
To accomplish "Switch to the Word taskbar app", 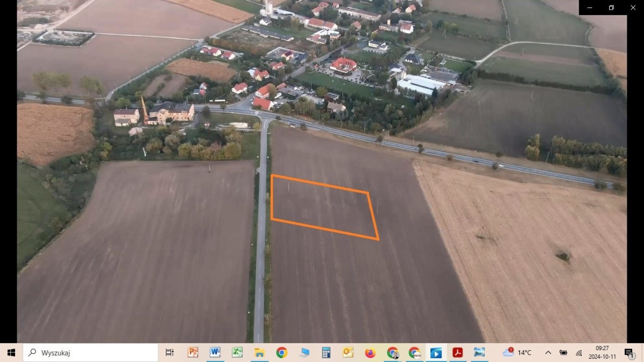I will click(x=215, y=352).
